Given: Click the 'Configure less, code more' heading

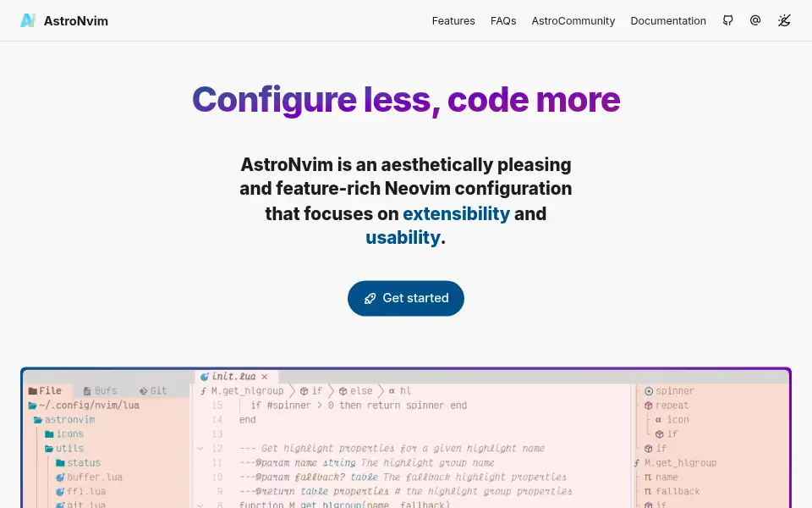Looking at the screenshot, I should click(x=406, y=100).
